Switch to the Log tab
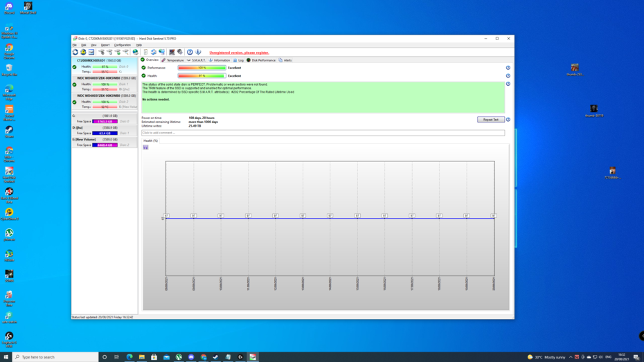644x362 pixels. pos(239,60)
